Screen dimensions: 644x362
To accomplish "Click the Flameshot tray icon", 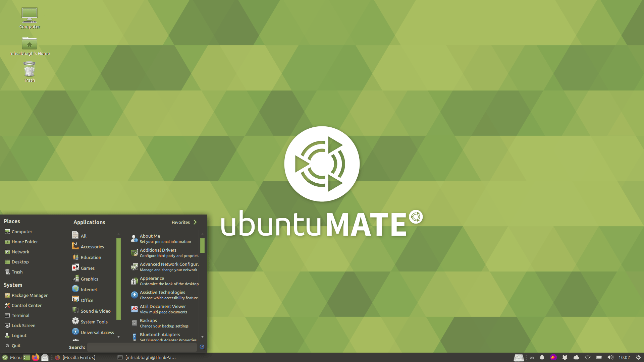I will [x=553, y=357].
